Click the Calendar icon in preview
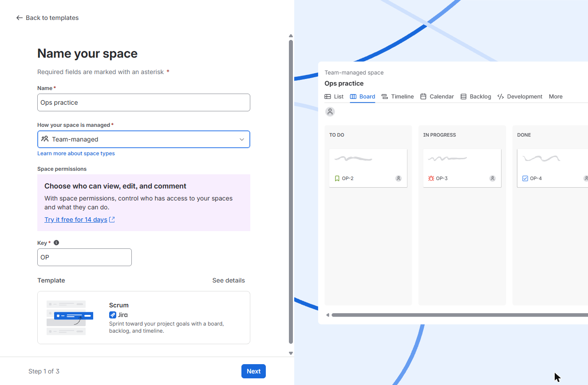 coord(423,97)
